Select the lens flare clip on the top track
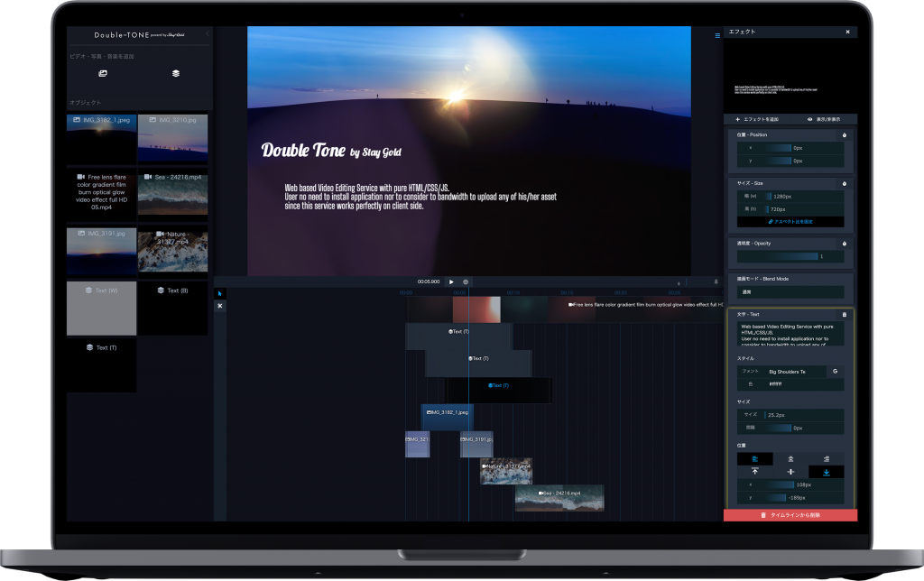Screen dimensions: 924x581 [x=565, y=309]
